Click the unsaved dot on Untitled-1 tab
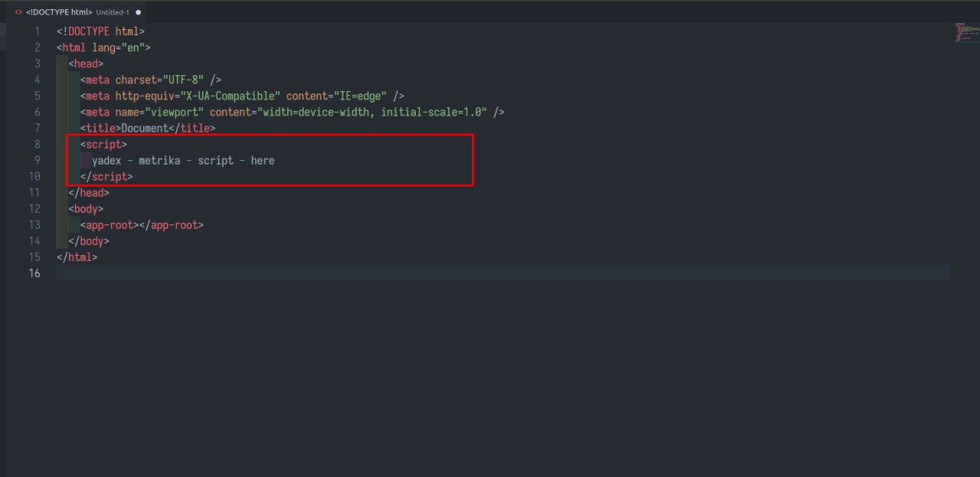This screenshot has width=980, height=477. pos(139,12)
